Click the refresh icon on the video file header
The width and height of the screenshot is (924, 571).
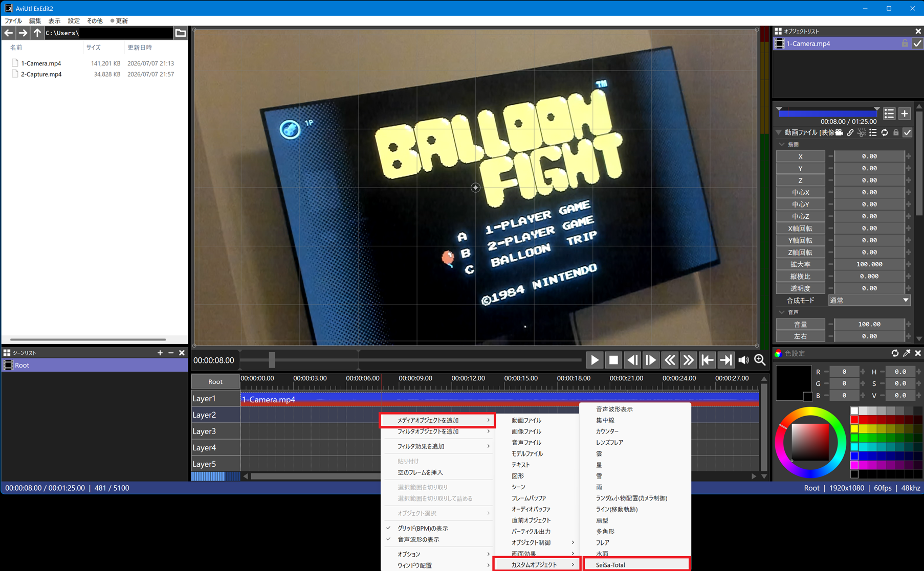tap(885, 133)
